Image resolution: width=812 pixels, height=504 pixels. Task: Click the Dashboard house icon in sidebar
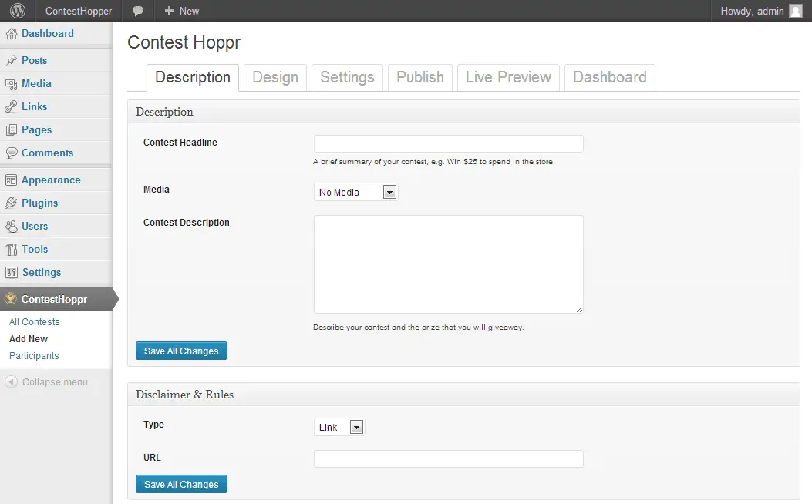pos(12,34)
